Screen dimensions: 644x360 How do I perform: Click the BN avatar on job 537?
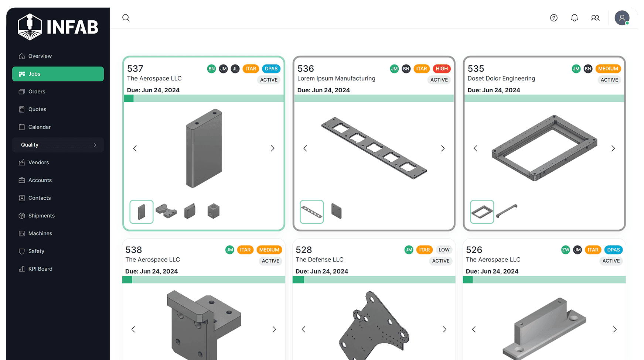(211, 69)
